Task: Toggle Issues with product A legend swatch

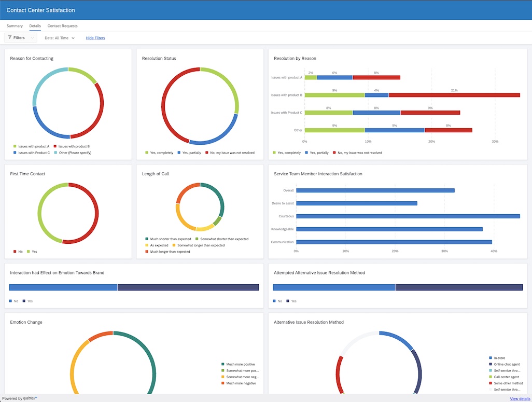Action: tap(15, 146)
